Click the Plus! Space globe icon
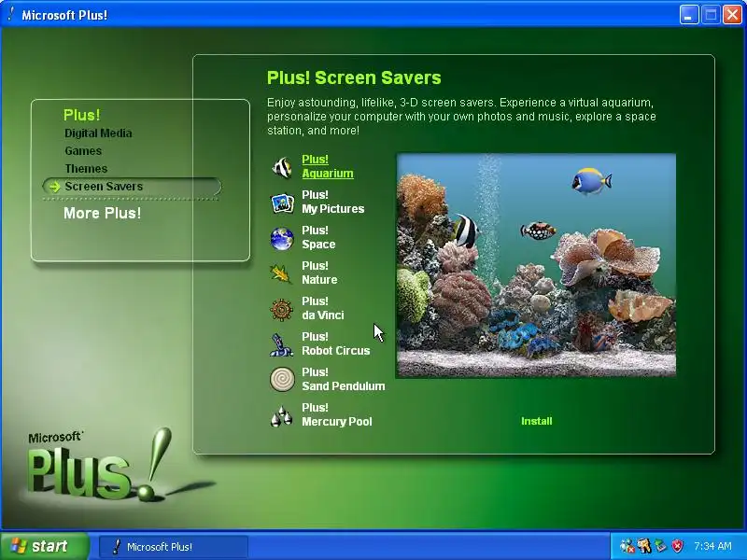 click(282, 239)
